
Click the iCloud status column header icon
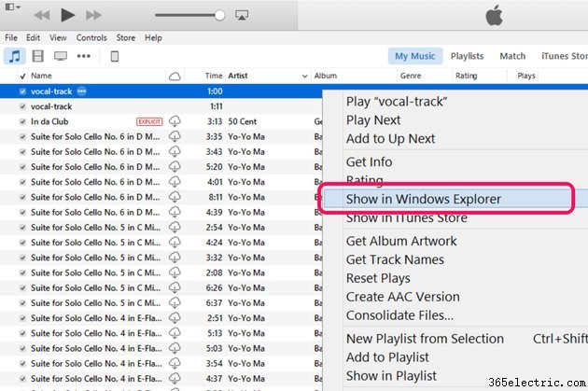[x=175, y=77]
